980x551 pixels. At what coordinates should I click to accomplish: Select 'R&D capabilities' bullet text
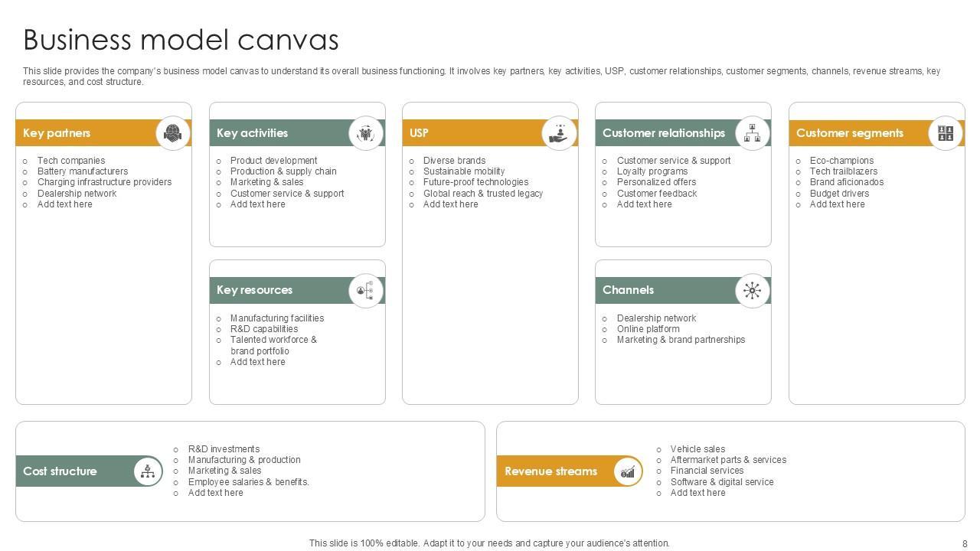(x=264, y=329)
